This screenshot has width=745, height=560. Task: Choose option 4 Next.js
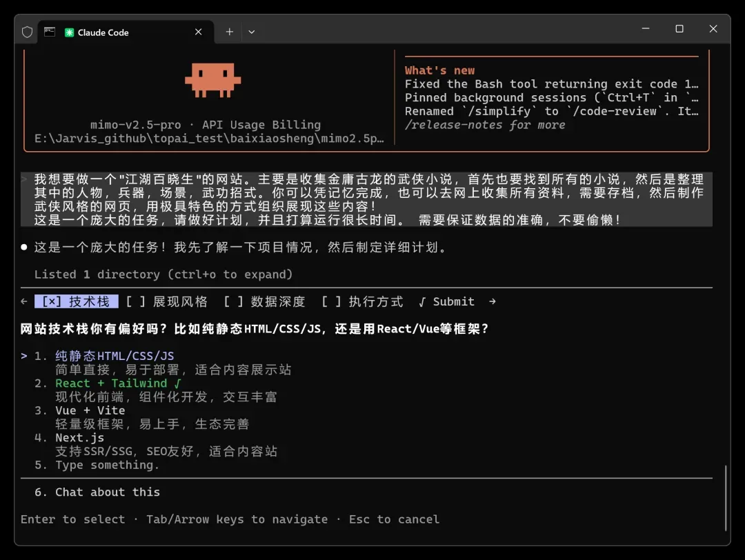pyautogui.click(x=80, y=437)
